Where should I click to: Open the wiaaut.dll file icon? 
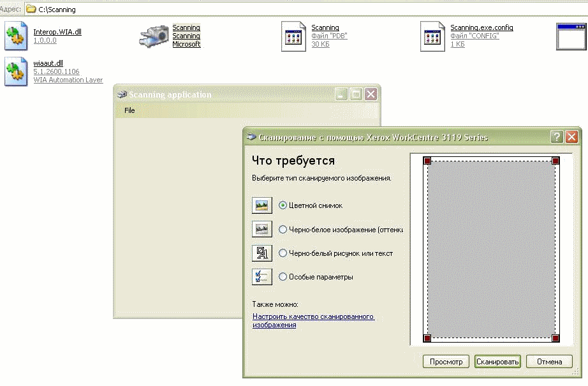point(16,71)
